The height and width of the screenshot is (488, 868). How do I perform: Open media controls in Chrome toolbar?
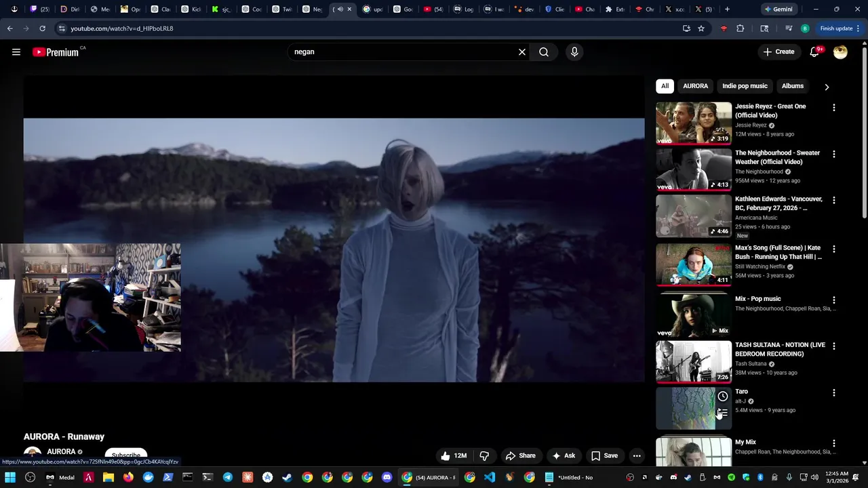click(789, 28)
